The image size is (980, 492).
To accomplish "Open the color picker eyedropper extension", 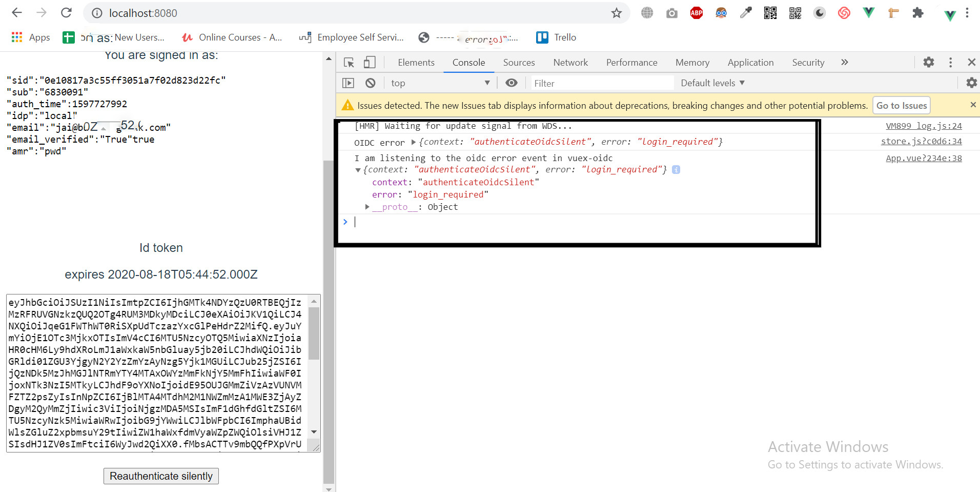I will pyautogui.click(x=746, y=13).
